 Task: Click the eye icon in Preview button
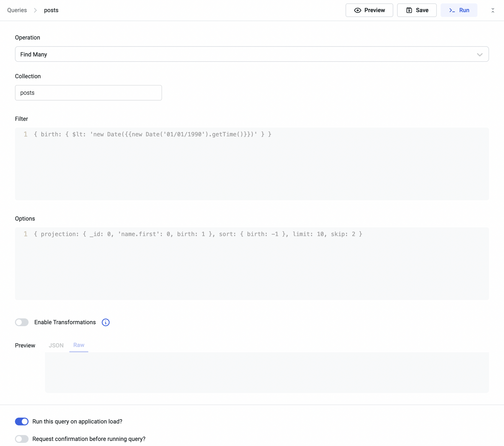coord(357,10)
